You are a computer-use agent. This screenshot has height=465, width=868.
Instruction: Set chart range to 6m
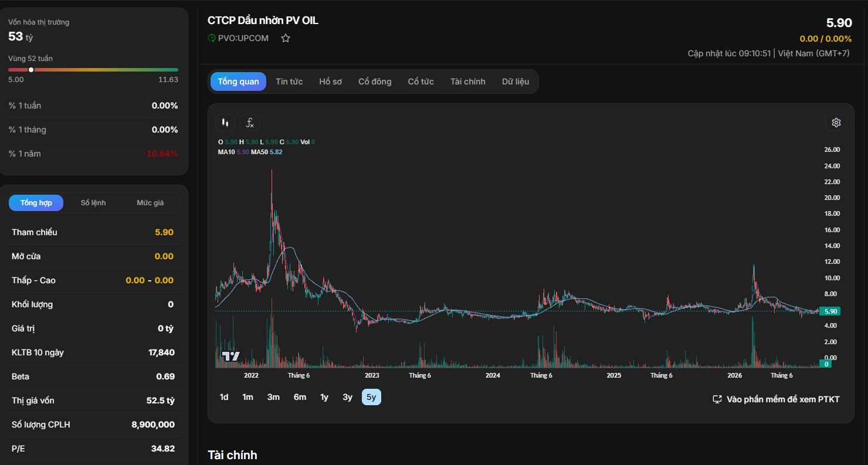pyautogui.click(x=300, y=397)
